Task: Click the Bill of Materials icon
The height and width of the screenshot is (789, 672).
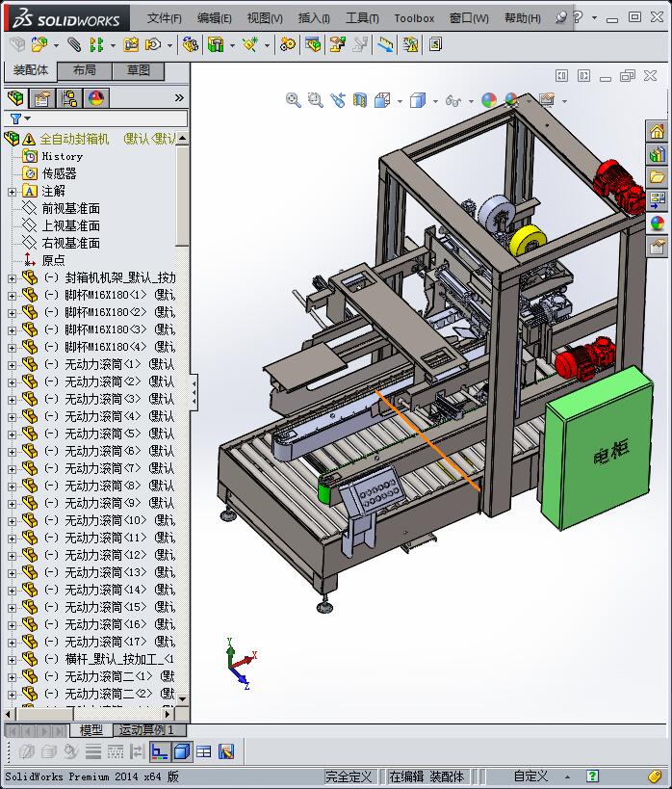Action: 313,44
